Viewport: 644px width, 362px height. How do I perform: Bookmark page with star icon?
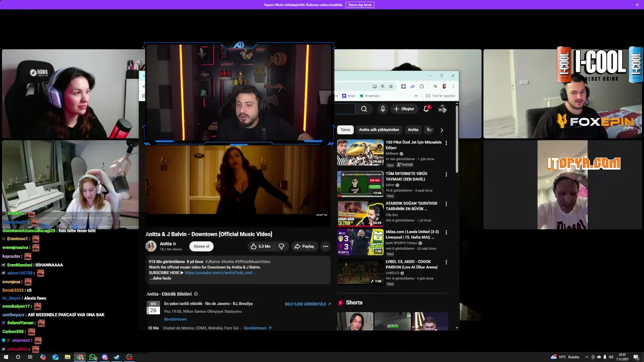(391, 86)
